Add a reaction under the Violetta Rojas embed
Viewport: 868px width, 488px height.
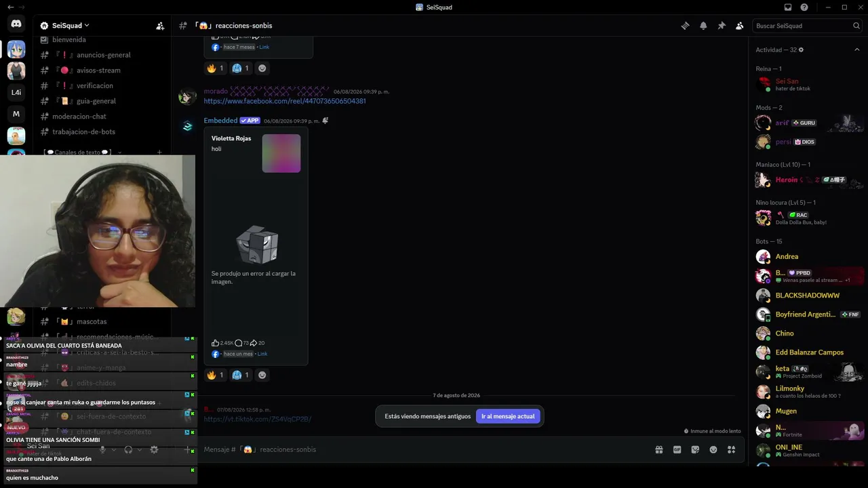tap(262, 375)
